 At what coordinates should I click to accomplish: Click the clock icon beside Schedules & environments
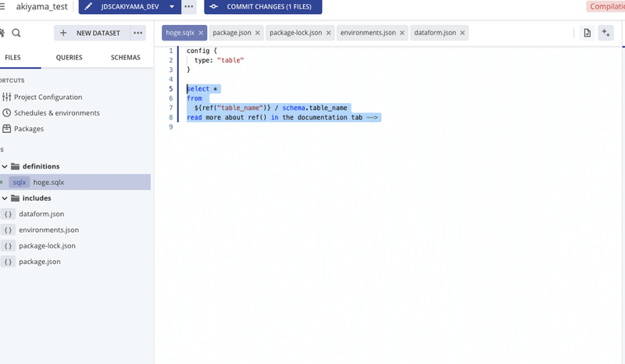pyautogui.click(x=6, y=112)
